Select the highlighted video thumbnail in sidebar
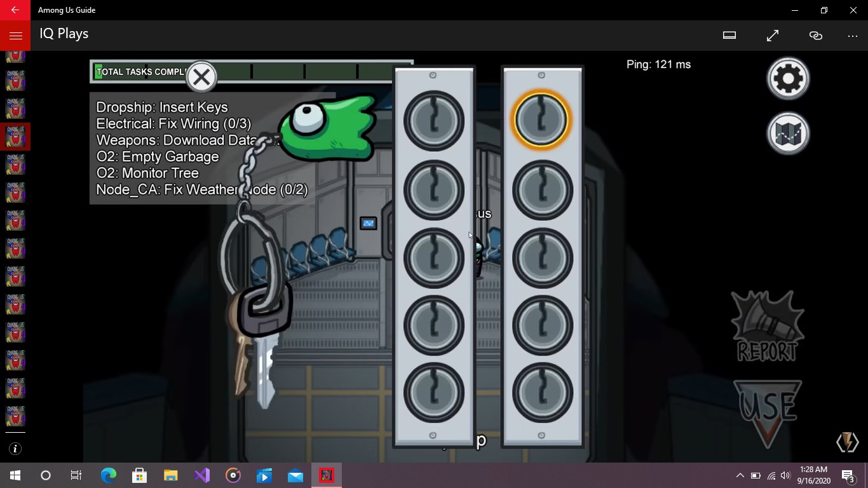 [15, 136]
